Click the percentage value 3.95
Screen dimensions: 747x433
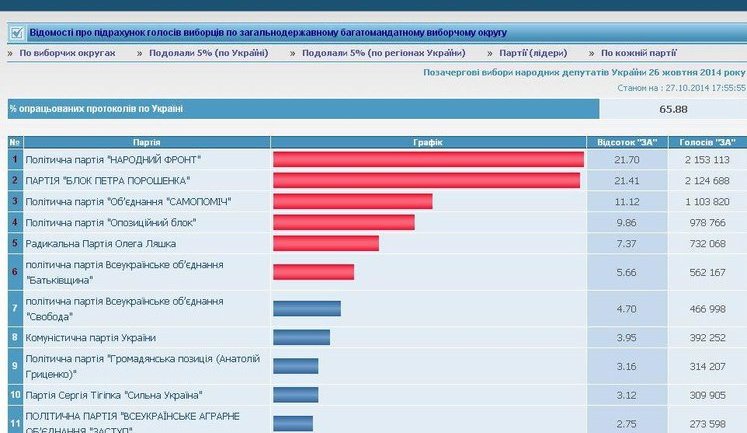coord(626,338)
